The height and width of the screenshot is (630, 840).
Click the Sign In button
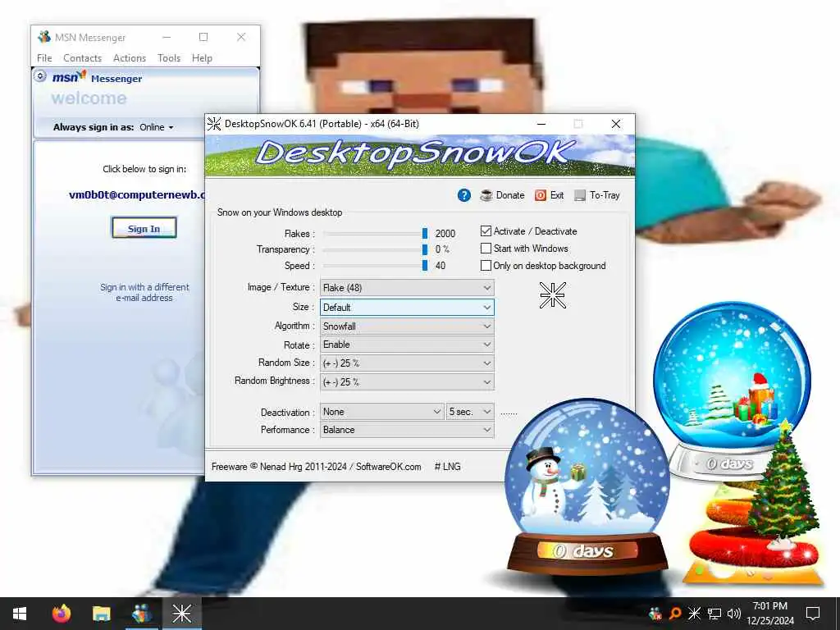(144, 228)
